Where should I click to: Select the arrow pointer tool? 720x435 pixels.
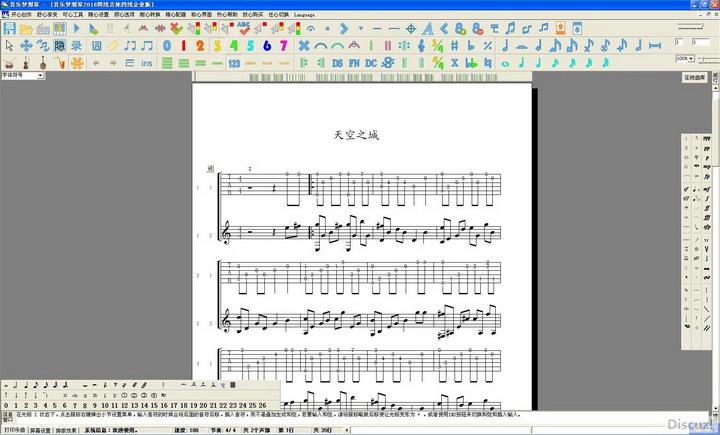tap(9, 45)
